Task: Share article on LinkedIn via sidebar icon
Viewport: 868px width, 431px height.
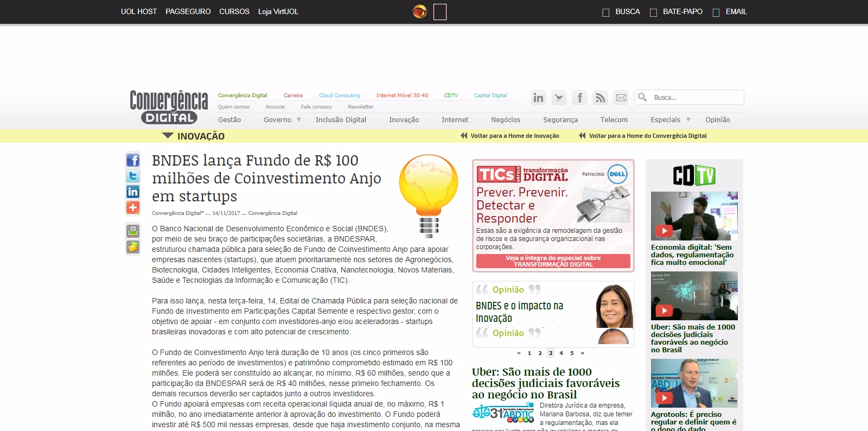Action: pos(133,192)
